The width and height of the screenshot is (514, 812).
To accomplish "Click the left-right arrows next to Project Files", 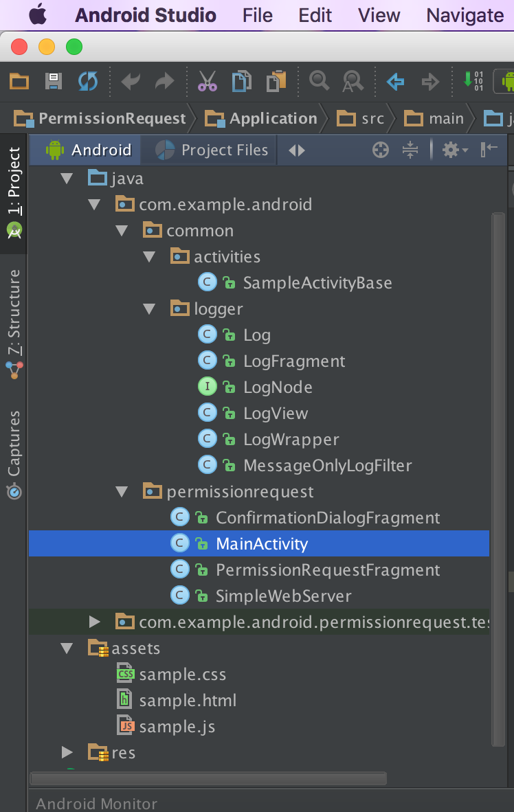I will (297, 150).
